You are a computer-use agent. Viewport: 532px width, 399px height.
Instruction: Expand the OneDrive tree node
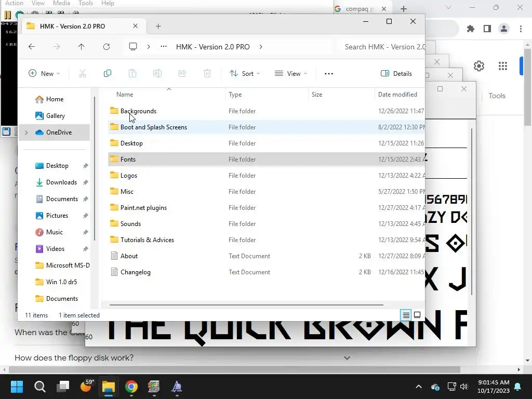click(26, 132)
